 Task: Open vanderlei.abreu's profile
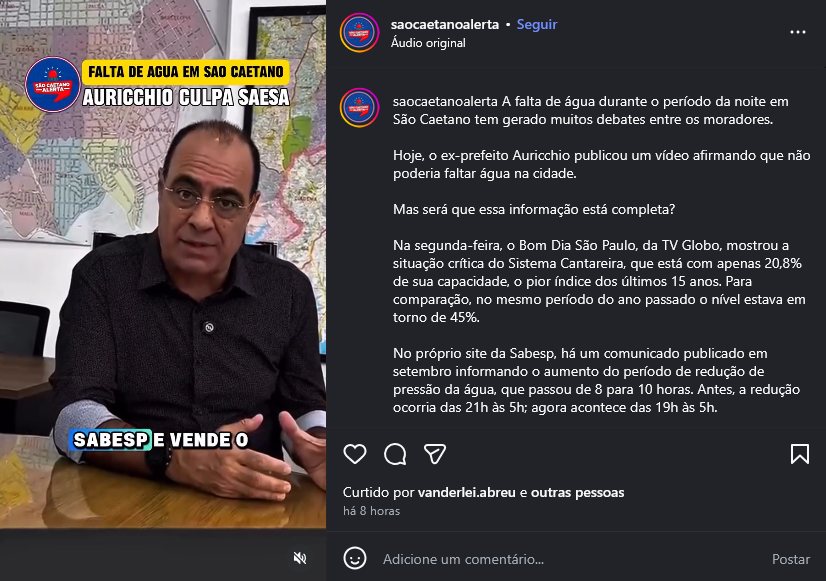pos(467,493)
